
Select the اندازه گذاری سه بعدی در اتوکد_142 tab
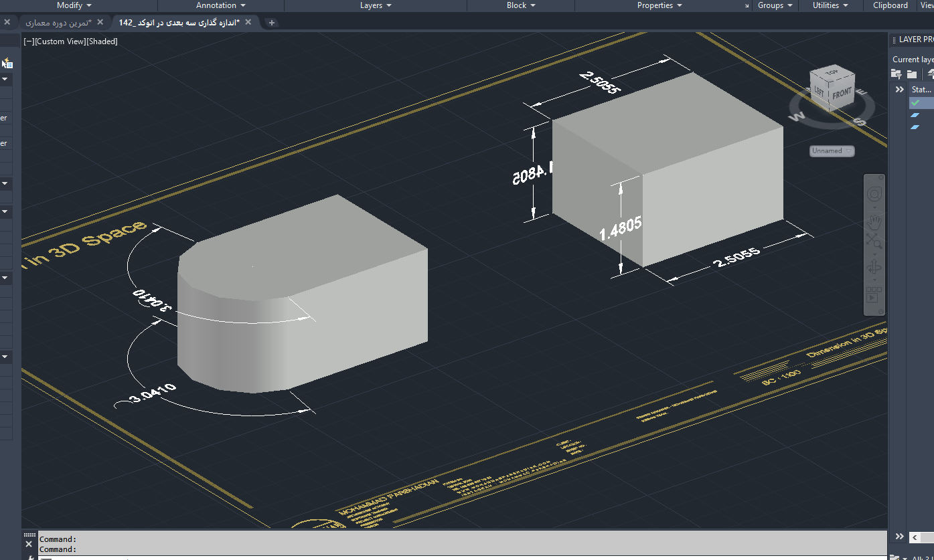point(179,22)
